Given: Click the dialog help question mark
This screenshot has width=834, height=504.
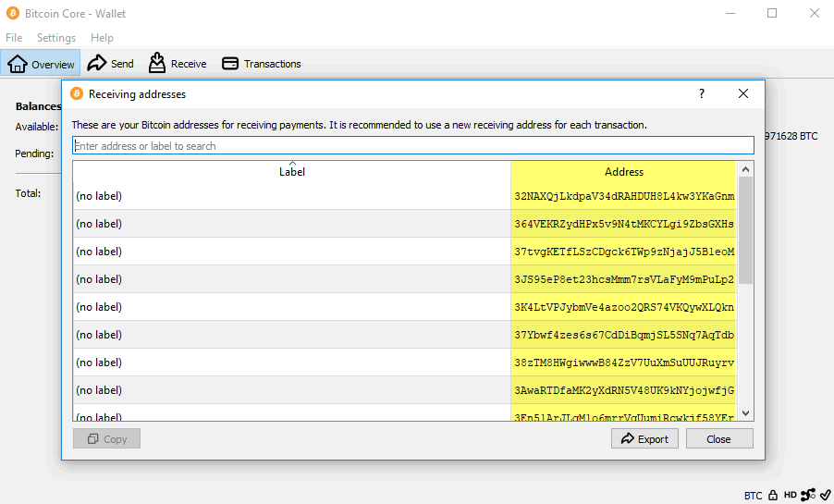Looking at the screenshot, I should (x=702, y=93).
